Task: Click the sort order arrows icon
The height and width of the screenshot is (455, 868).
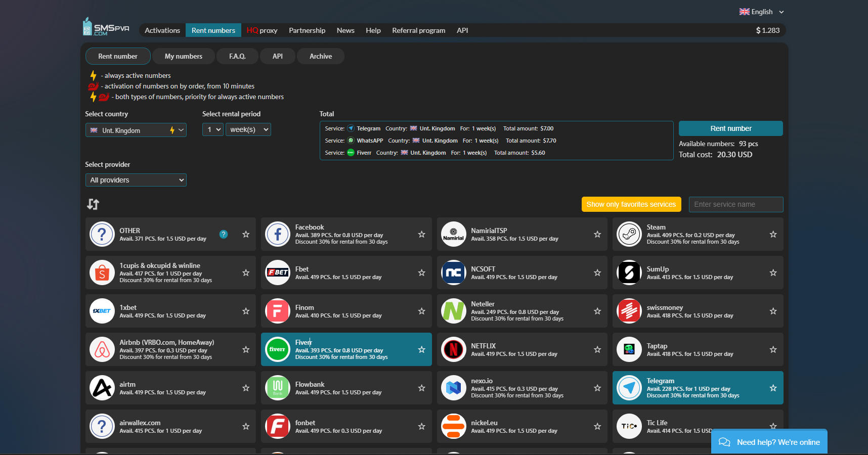Action: point(93,204)
